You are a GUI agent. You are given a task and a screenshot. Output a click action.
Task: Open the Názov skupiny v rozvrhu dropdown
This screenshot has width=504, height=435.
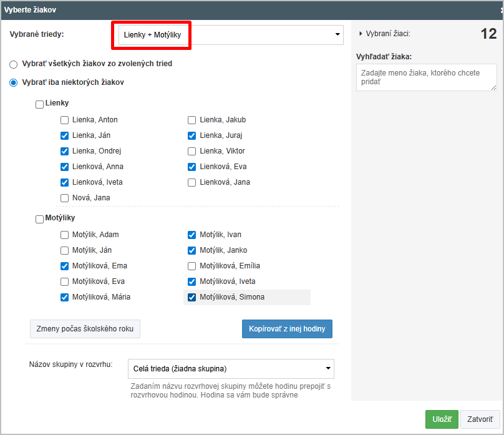230,369
